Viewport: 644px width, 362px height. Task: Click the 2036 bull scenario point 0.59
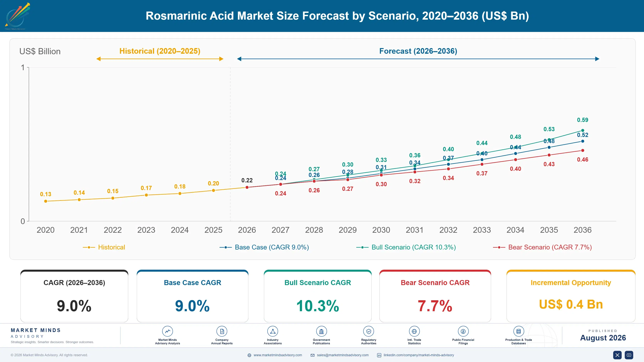coord(583,130)
